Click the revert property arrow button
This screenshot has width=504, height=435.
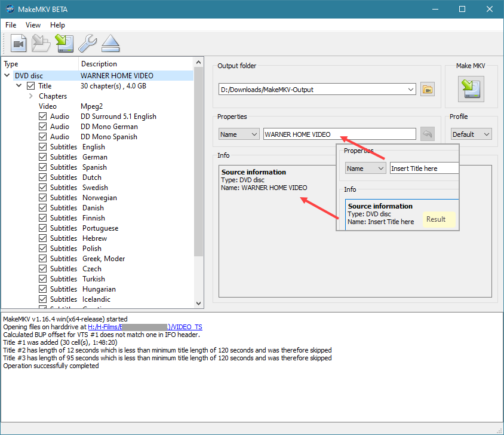click(x=427, y=134)
